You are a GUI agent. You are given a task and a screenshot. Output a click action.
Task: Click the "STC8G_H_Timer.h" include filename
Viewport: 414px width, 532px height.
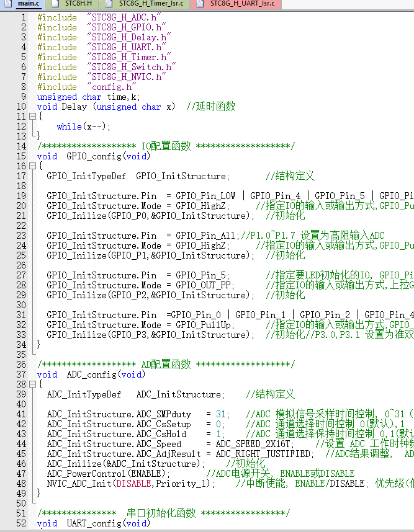pyautogui.click(x=128, y=57)
